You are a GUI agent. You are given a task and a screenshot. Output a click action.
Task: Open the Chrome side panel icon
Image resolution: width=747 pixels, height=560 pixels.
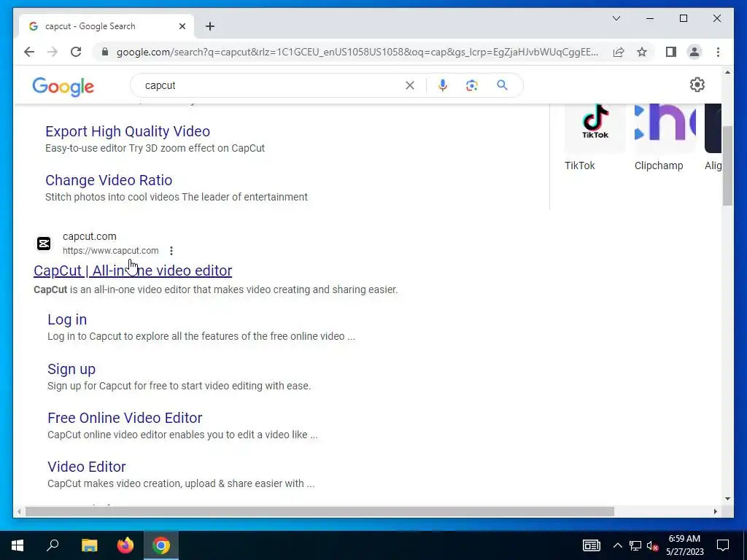(x=671, y=52)
